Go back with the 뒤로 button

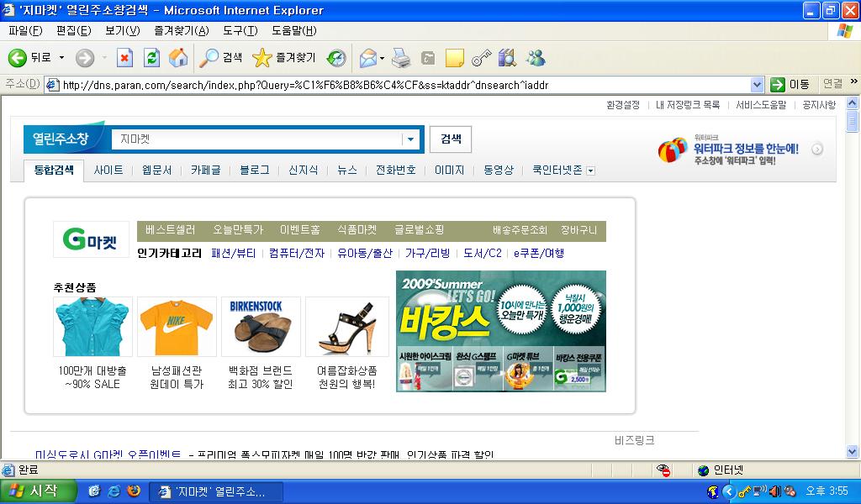(x=29, y=58)
